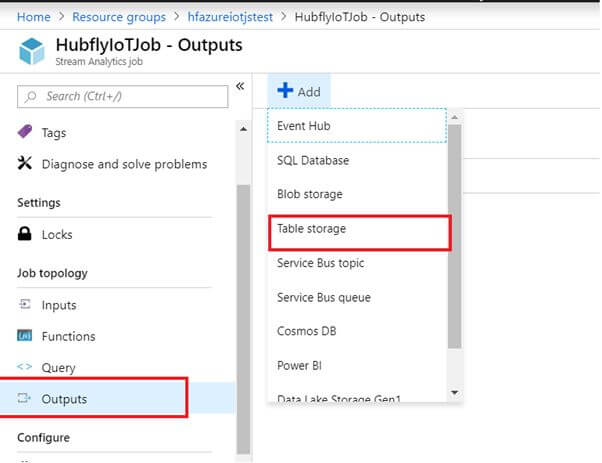
Task: Click the Functions icon in sidebar
Action: (x=25, y=336)
